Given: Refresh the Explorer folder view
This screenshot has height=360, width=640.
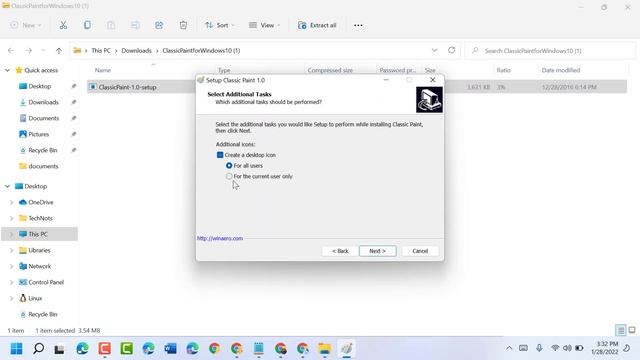Looking at the screenshot, I should click(451, 50).
